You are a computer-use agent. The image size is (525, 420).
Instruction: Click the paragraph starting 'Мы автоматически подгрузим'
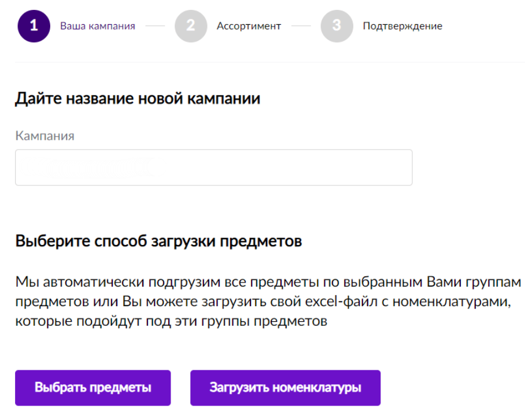(x=268, y=301)
